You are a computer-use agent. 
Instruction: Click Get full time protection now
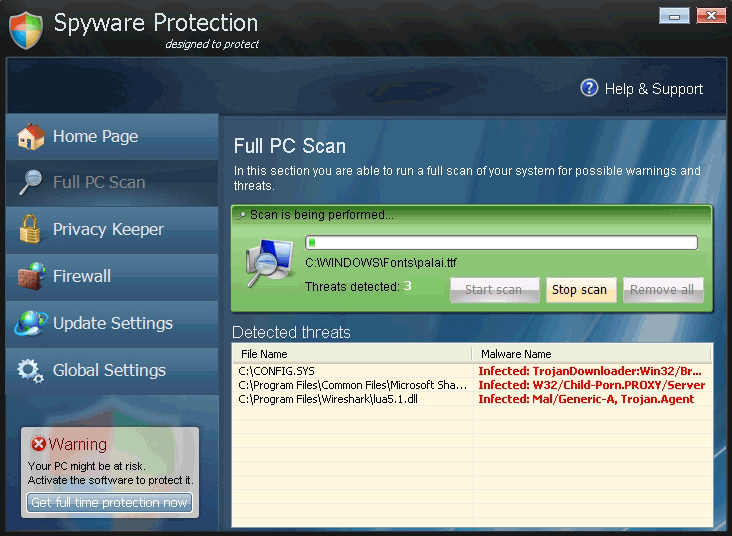click(109, 502)
